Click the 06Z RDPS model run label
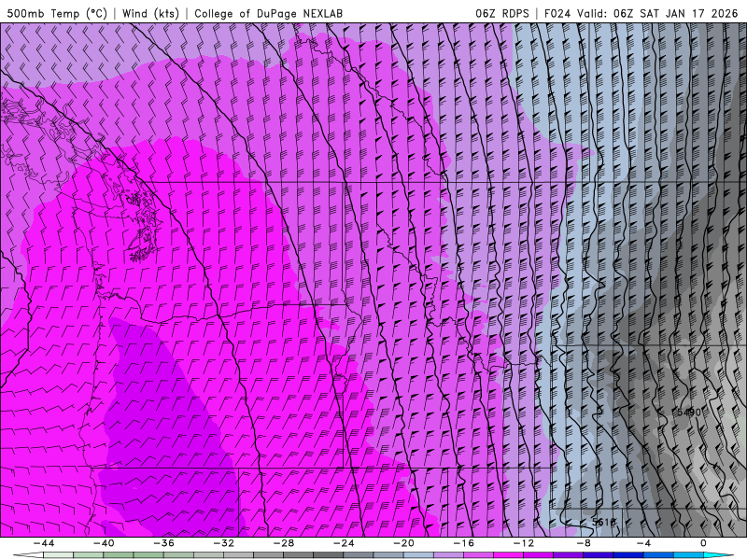This screenshot has width=747, height=560. (502, 14)
